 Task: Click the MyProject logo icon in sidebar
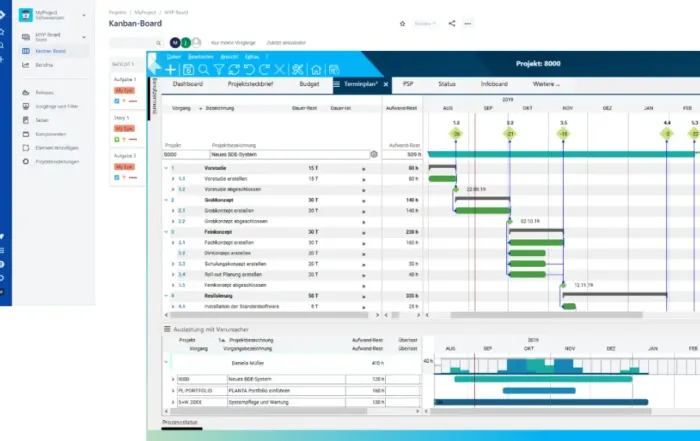(x=26, y=15)
